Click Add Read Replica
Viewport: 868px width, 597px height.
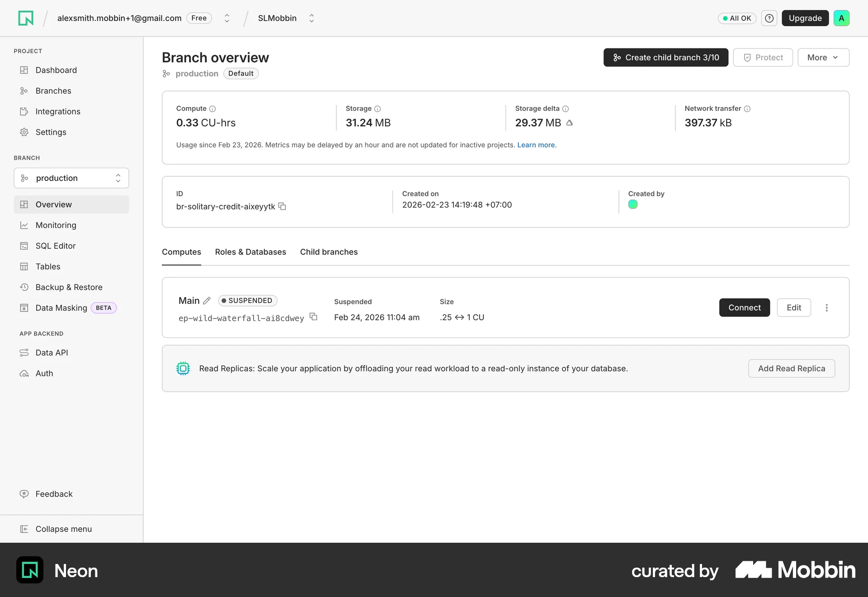(x=791, y=369)
